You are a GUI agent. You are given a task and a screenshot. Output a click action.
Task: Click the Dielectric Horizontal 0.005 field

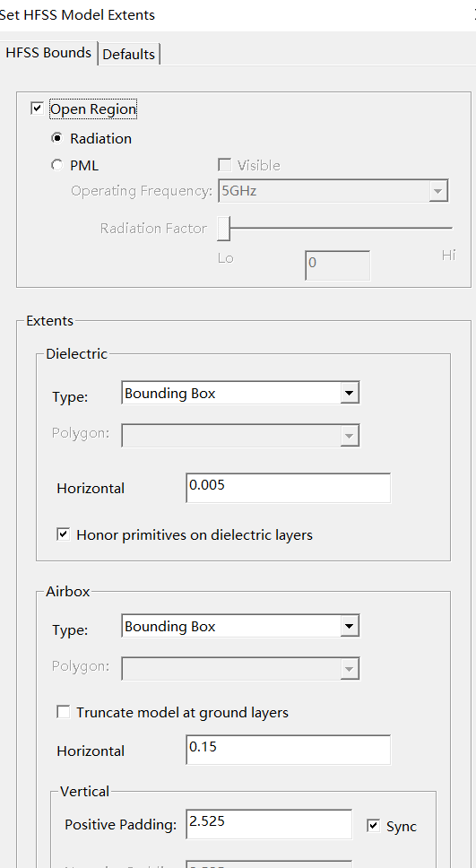[289, 488]
